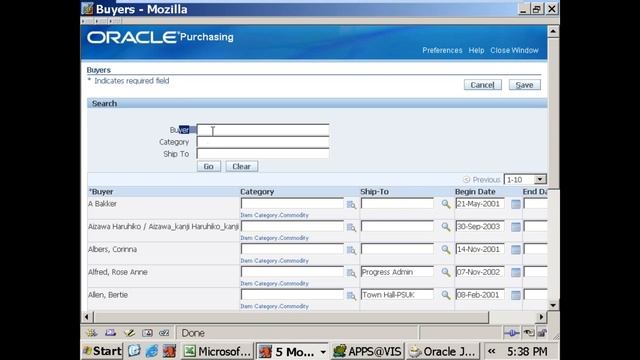Click Item Category.Commodity under A Bakker row
Image resolution: width=640 pixels, height=360 pixels.
[274, 215]
